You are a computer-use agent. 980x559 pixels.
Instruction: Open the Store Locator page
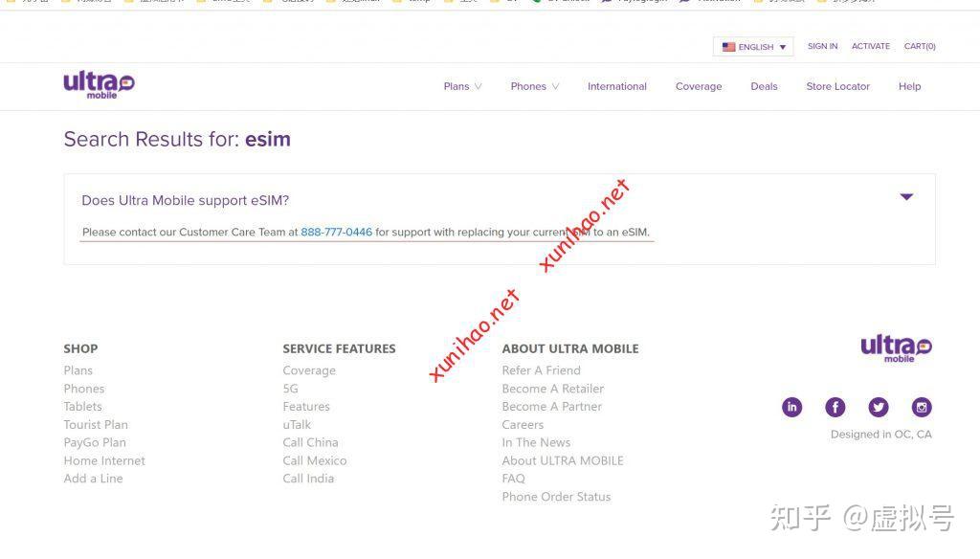[837, 86]
